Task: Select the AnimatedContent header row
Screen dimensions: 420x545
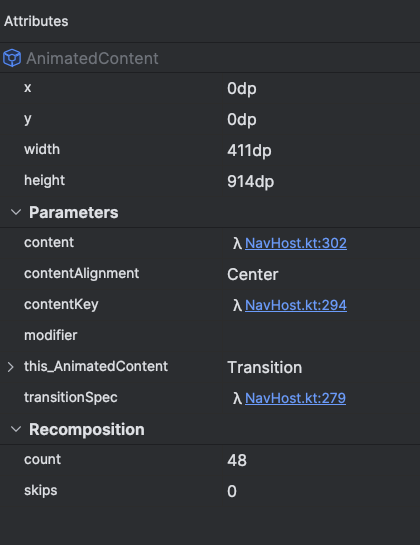Action: (x=210, y=58)
